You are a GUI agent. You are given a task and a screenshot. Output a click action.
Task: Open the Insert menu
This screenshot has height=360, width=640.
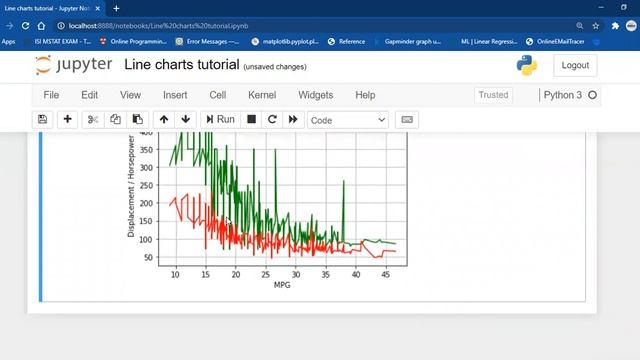pyautogui.click(x=175, y=95)
